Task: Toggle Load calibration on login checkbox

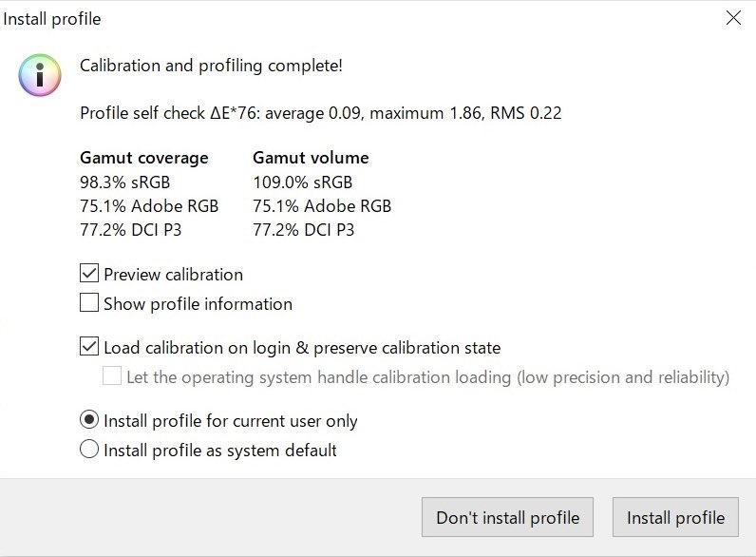Action: click(x=89, y=347)
